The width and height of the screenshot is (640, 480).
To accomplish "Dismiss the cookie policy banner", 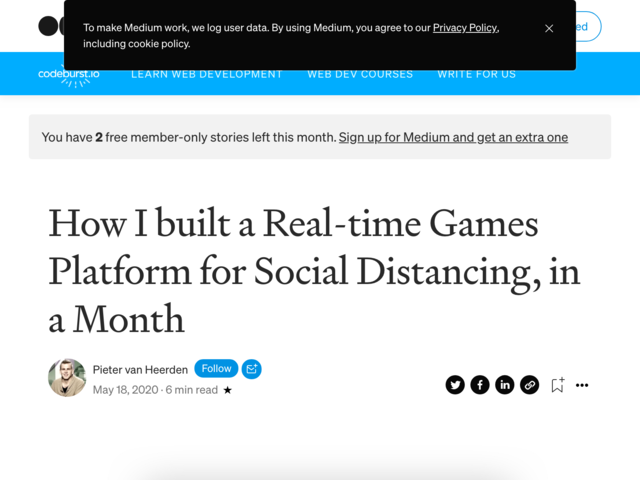I will click(549, 28).
